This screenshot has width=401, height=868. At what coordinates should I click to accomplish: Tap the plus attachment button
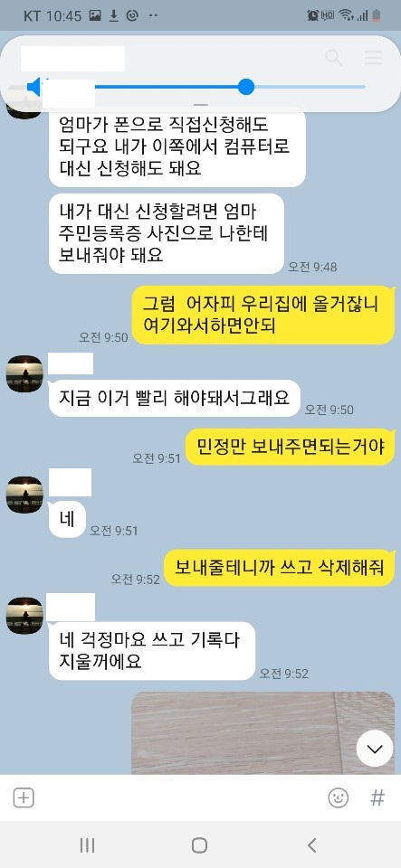pyautogui.click(x=24, y=797)
